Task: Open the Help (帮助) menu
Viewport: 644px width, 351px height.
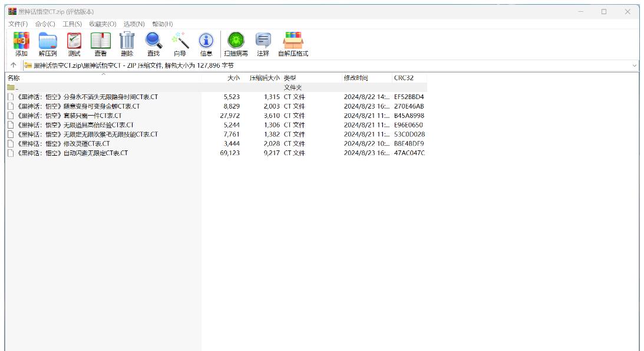Action: click(163, 24)
